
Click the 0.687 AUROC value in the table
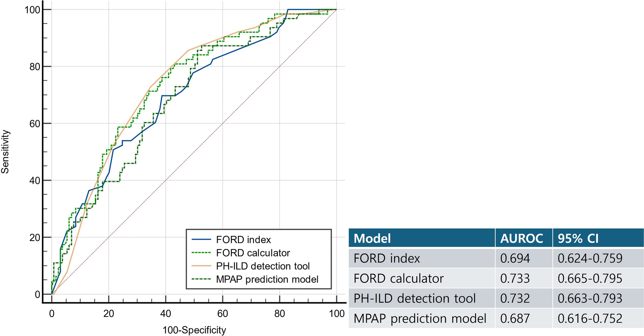(x=515, y=318)
